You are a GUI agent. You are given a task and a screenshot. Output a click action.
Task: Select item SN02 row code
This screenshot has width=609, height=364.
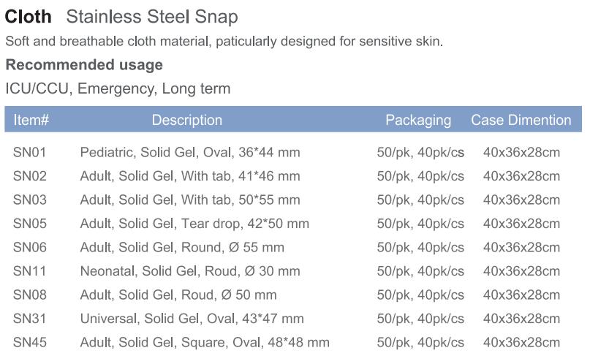tap(29, 176)
